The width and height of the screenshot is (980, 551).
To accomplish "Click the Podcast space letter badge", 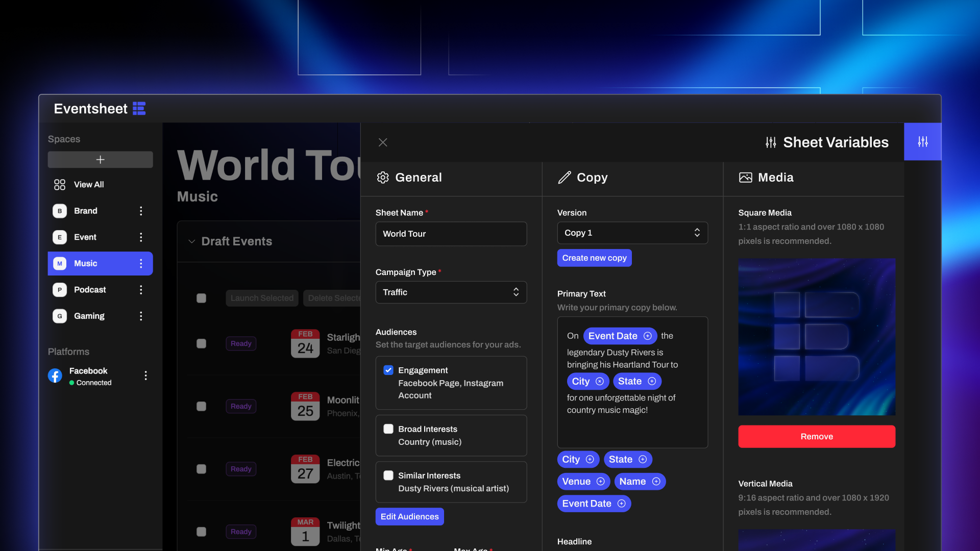I will click(60, 290).
